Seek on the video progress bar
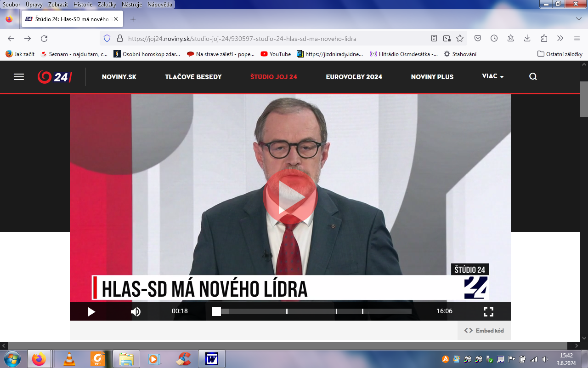 point(312,311)
